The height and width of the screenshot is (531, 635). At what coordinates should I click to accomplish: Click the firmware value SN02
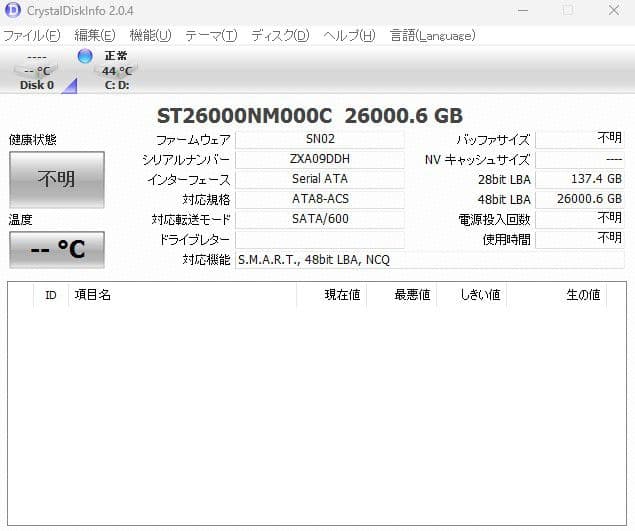click(x=320, y=139)
